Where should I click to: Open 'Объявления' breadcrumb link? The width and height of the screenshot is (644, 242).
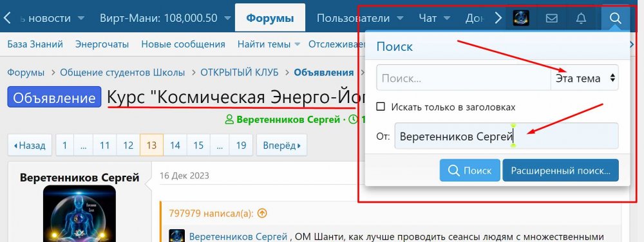coord(324,73)
